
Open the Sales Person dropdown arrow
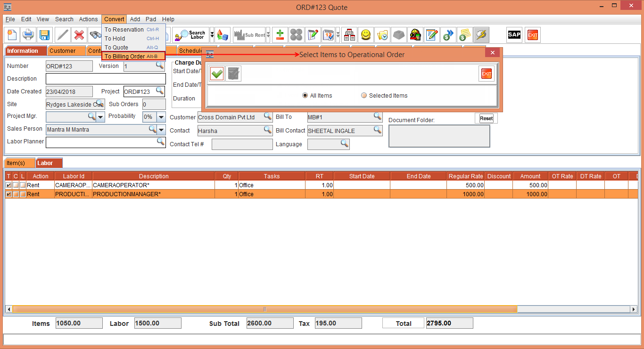click(161, 129)
